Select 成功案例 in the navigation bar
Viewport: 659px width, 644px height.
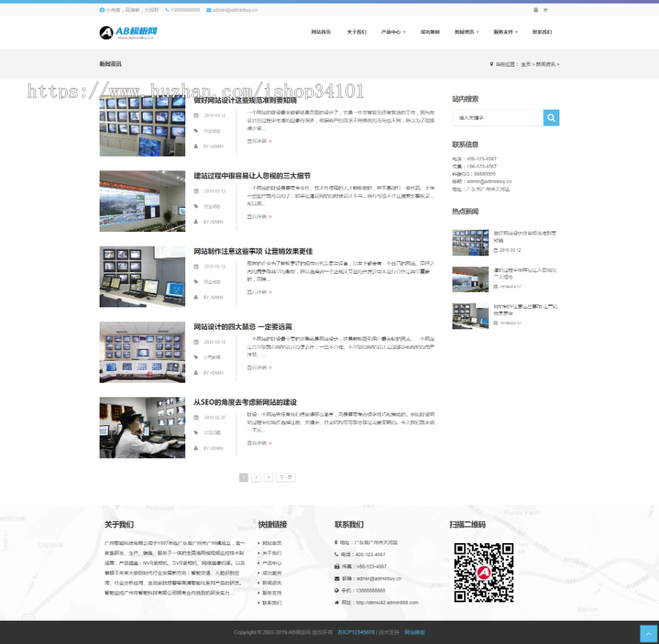(x=431, y=31)
